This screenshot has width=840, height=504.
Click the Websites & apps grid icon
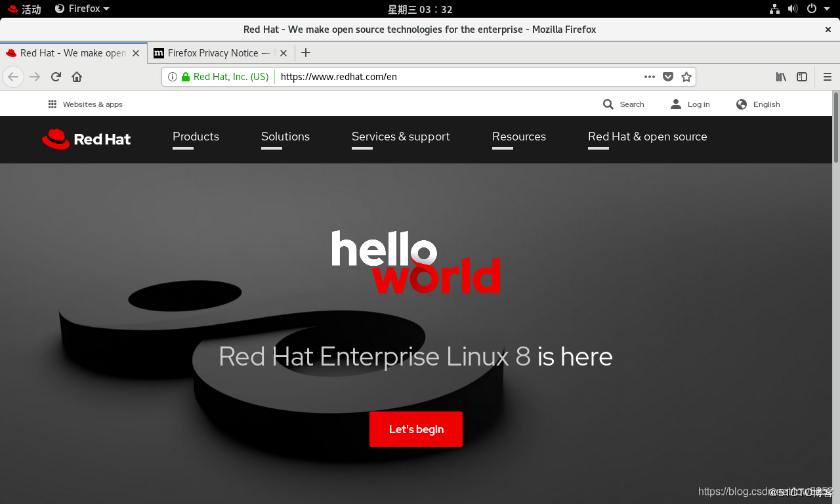[x=52, y=104]
